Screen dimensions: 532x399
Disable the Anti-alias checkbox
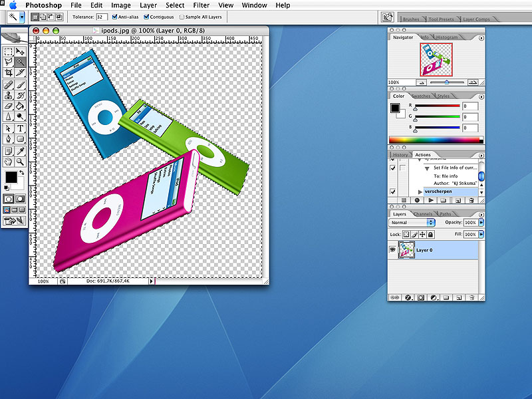click(115, 16)
